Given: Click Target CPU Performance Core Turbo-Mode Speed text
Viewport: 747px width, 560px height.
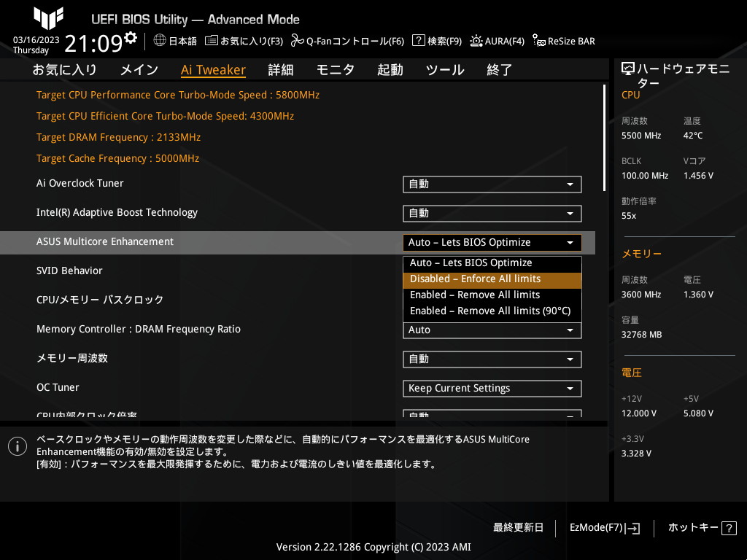Looking at the screenshot, I should coord(178,96).
